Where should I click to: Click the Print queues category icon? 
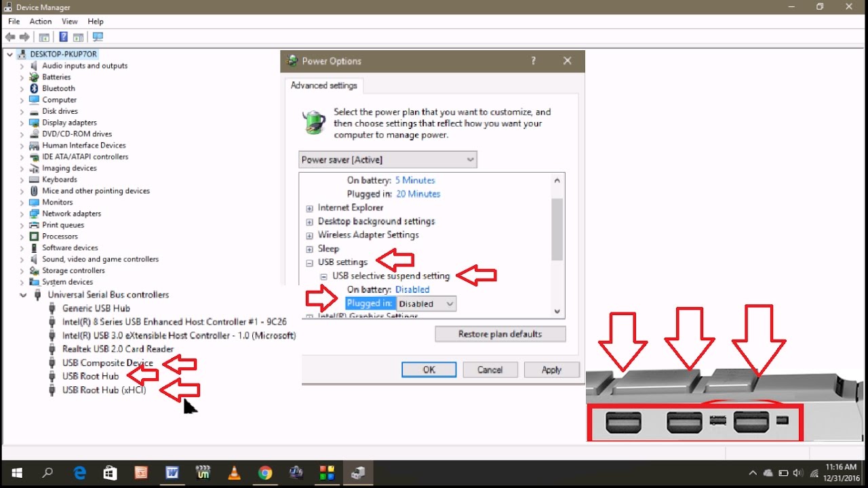pos(34,225)
